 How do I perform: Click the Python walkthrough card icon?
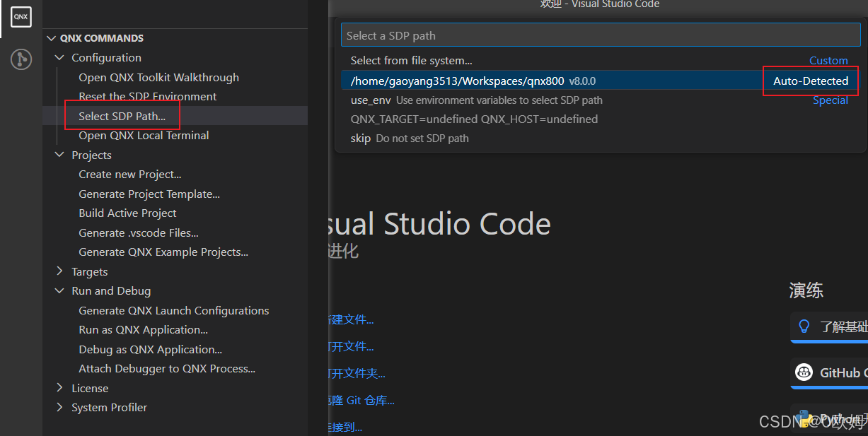pyautogui.click(x=804, y=417)
